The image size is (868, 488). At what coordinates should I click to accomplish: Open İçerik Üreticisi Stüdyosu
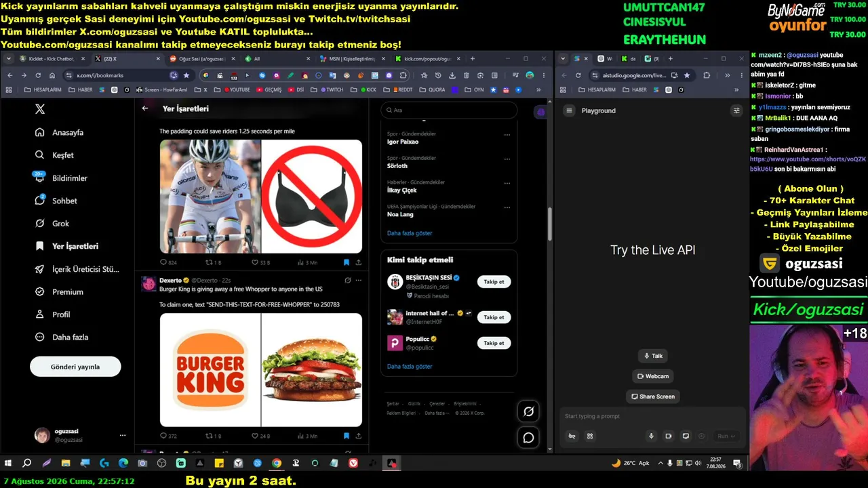[x=77, y=269]
